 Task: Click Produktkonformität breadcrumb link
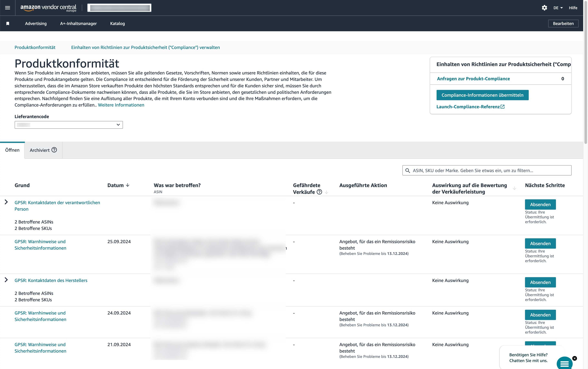point(35,47)
